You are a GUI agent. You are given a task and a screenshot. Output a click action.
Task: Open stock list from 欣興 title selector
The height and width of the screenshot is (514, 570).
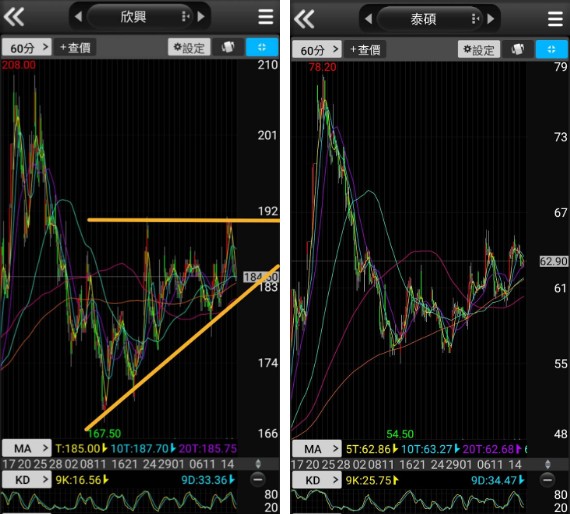[139, 17]
